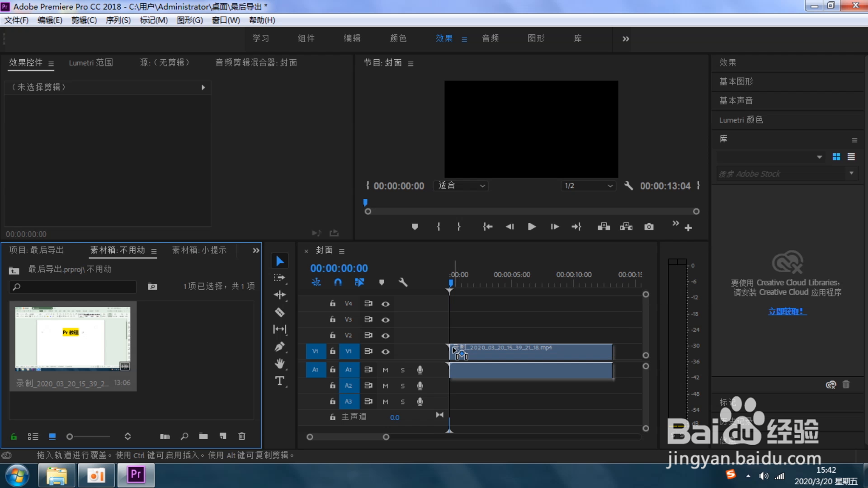Switch to the 颜色 workspace
868x488 pixels.
pyautogui.click(x=398, y=38)
